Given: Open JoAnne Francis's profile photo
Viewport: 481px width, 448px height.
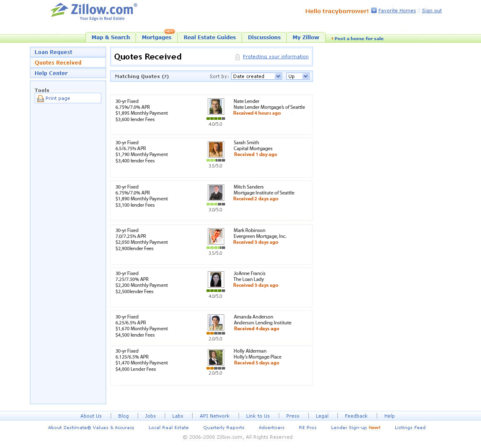Looking at the screenshot, I should click(216, 279).
